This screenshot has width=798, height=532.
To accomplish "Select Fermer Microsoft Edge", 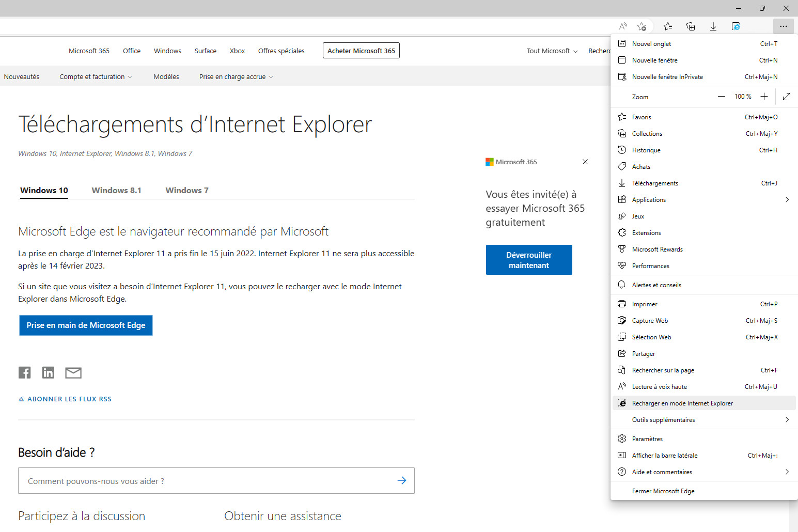I will coord(704,491).
